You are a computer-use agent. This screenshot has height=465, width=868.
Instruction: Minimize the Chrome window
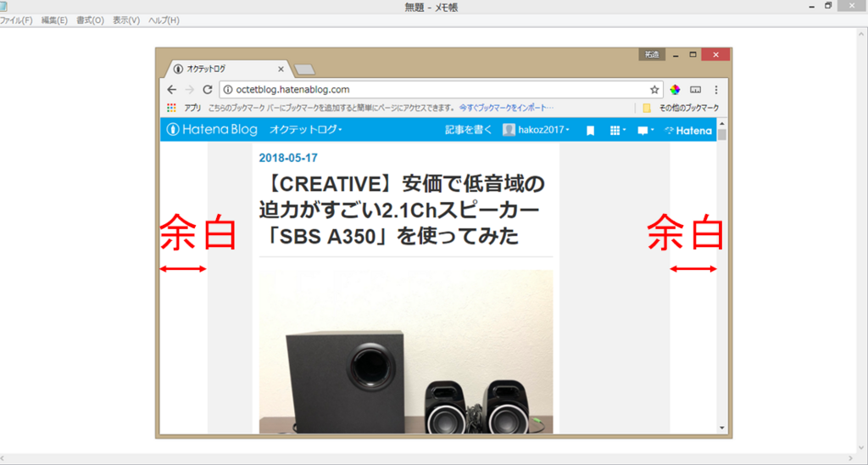point(676,55)
